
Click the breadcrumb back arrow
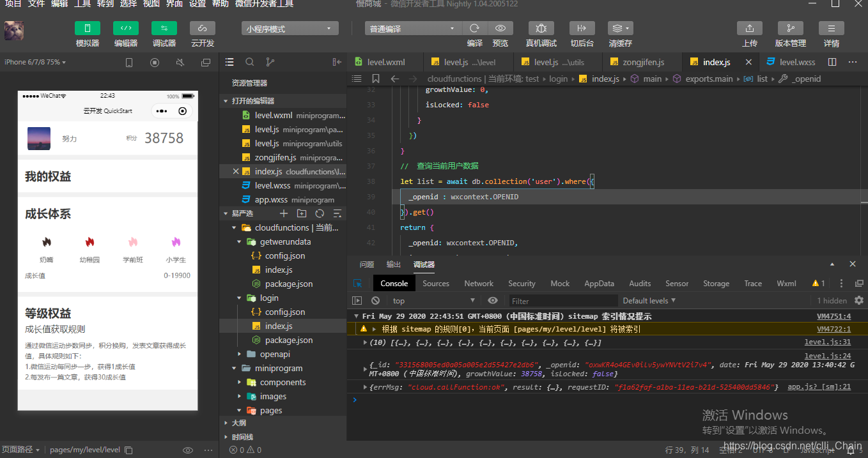click(395, 79)
